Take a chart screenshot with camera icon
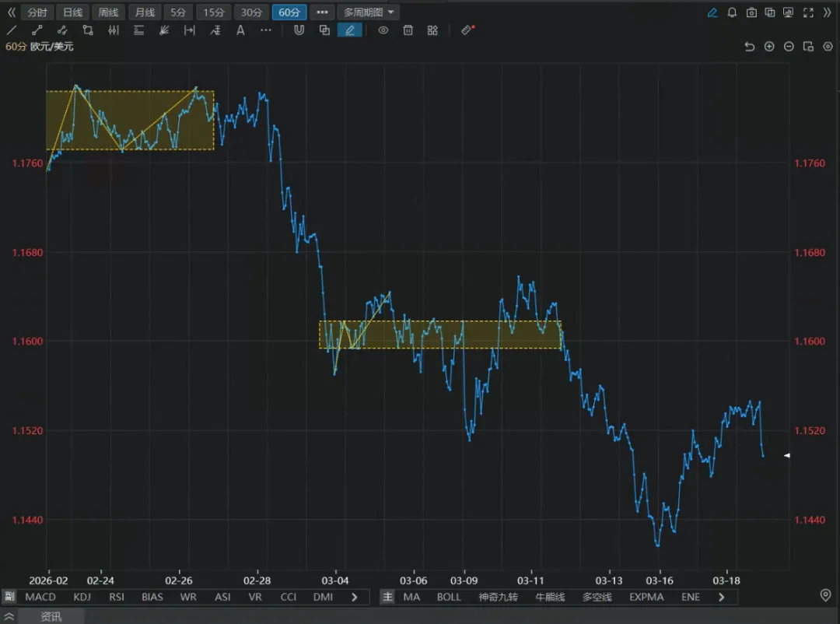The image size is (840, 624). 751,12
